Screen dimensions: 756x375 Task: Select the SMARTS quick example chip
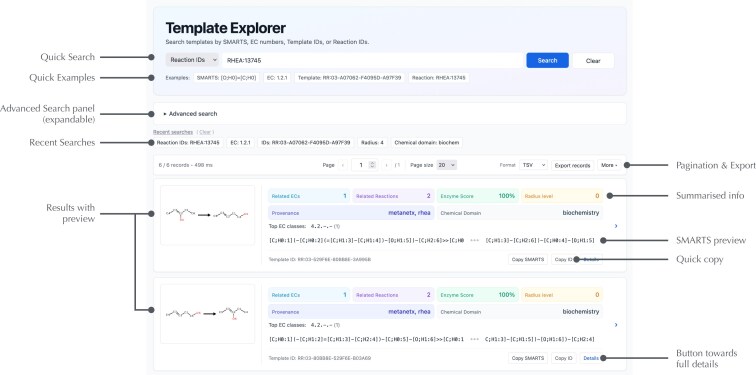pyautogui.click(x=227, y=78)
